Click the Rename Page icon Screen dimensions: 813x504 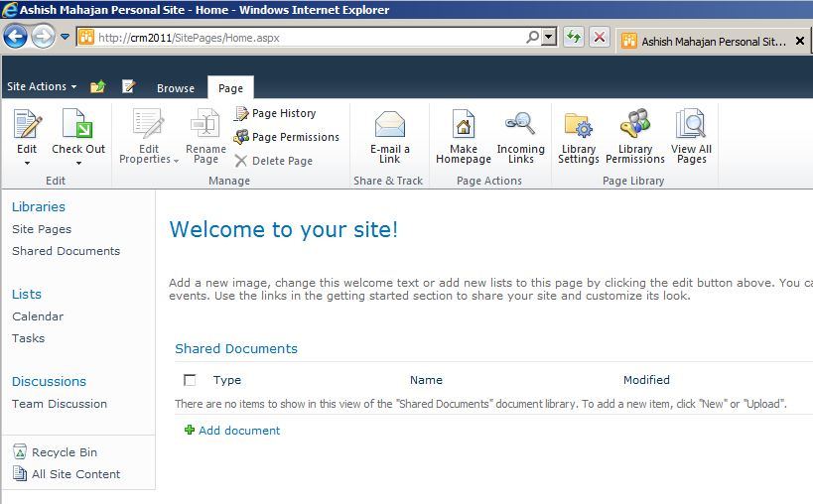pyautogui.click(x=205, y=124)
